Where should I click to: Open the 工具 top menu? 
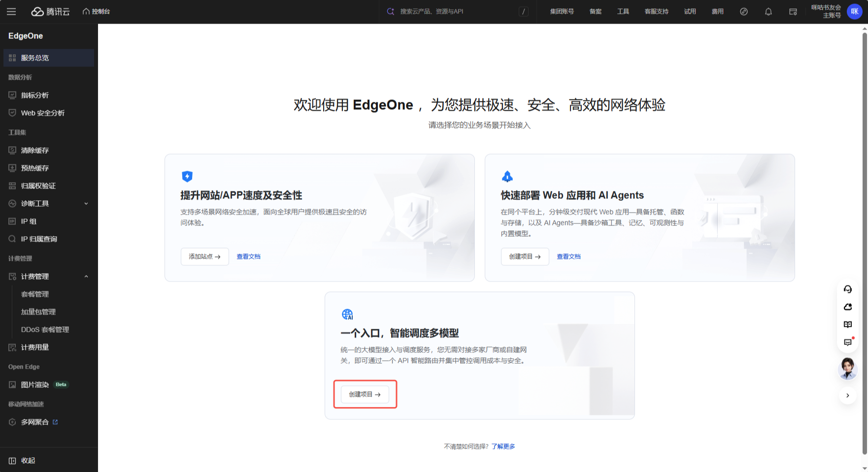tap(623, 11)
